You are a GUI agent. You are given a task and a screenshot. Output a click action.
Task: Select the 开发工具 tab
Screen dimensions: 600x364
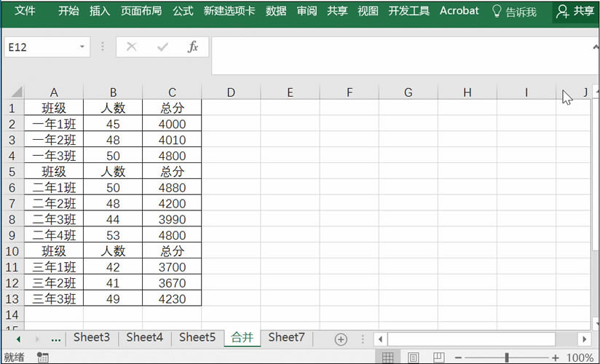click(408, 11)
